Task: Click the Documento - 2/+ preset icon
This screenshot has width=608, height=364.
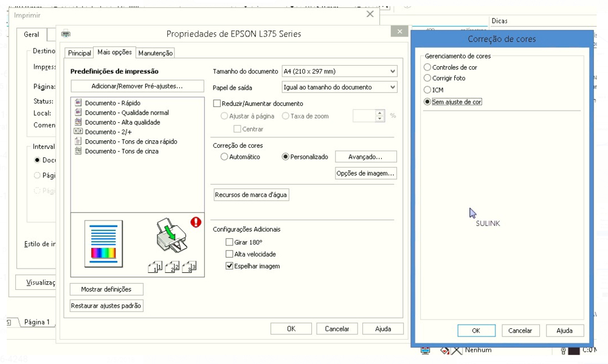Action: pyautogui.click(x=78, y=131)
